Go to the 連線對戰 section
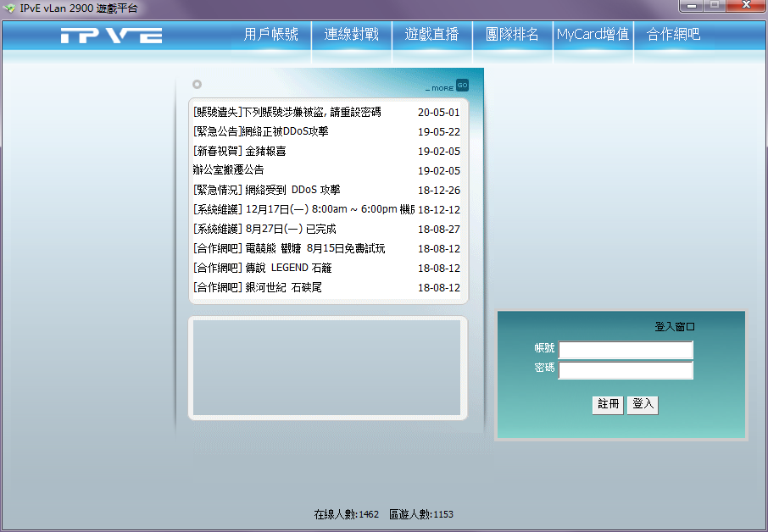The image size is (768, 532). tap(351, 35)
